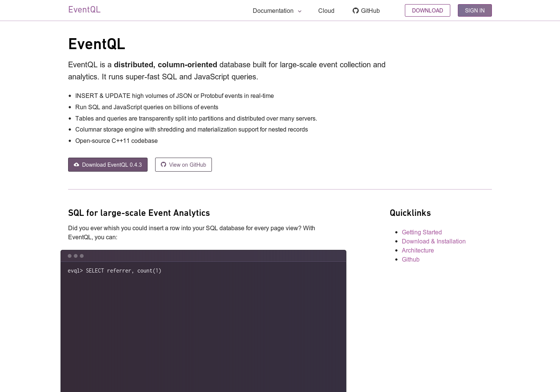Viewport: 560px width, 392px height.
Task: Click the third dot on terminal titlebar
Action: pos(82,256)
